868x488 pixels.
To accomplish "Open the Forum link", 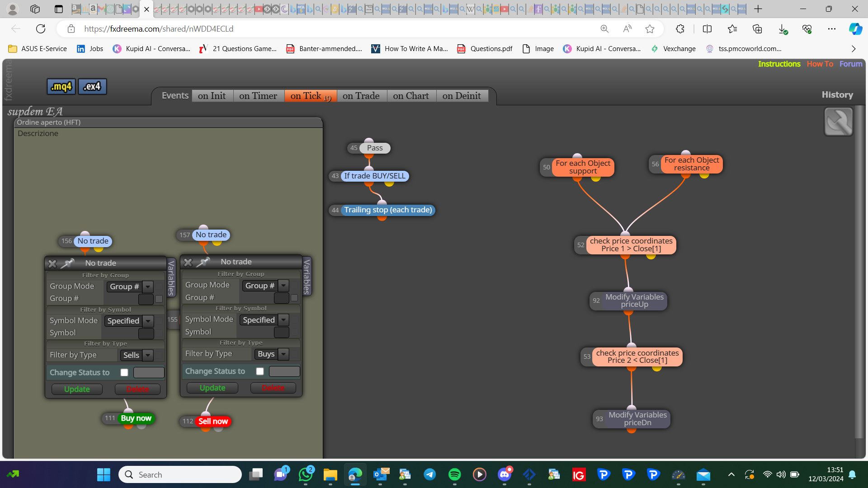I will click(851, 64).
